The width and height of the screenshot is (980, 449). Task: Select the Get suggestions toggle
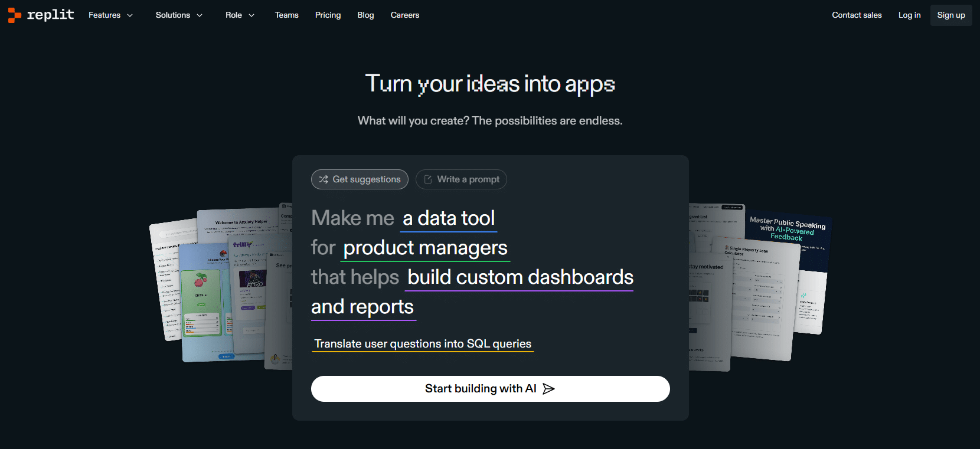360,179
